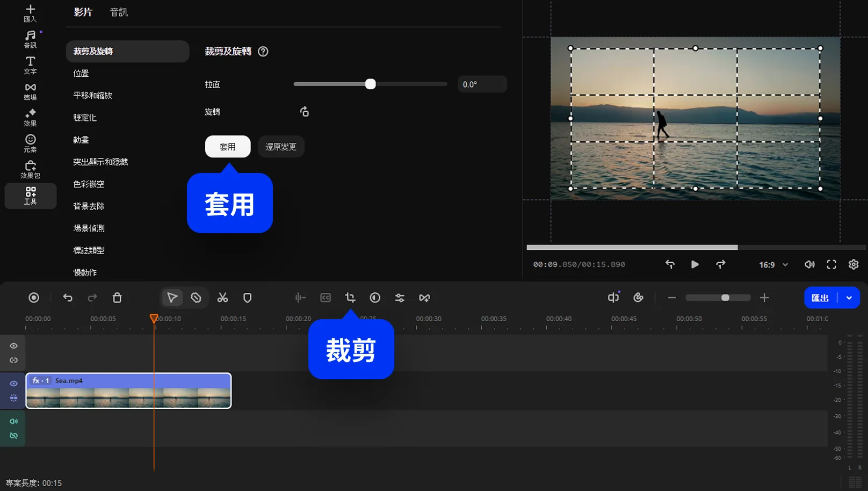868x491 pixels.
Task: Enter fullscreen preview mode
Action: coord(831,264)
